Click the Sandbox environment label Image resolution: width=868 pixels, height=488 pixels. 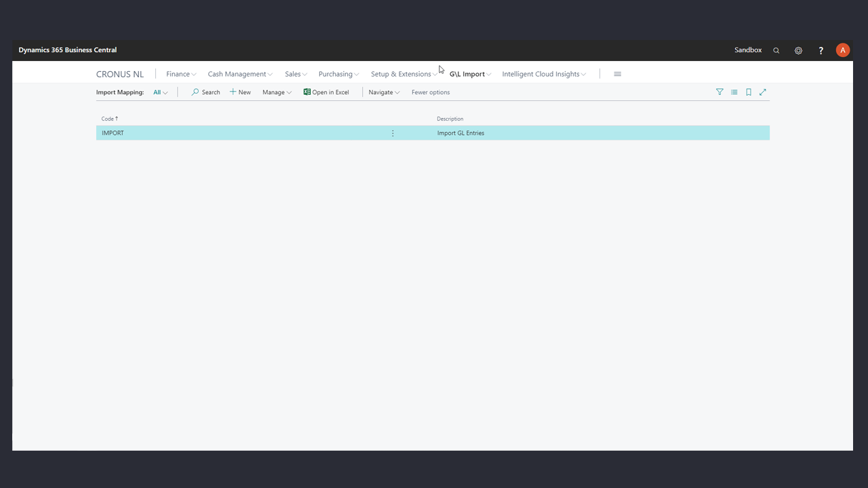pyautogui.click(x=748, y=50)
